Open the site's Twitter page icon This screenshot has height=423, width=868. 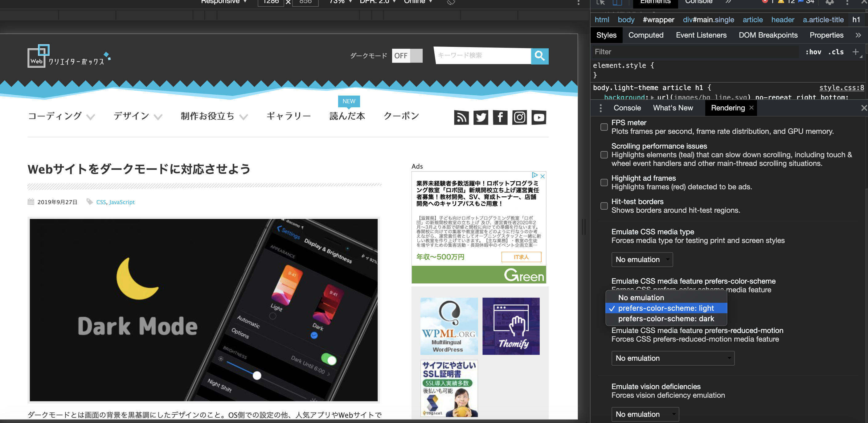click(481, 117)
